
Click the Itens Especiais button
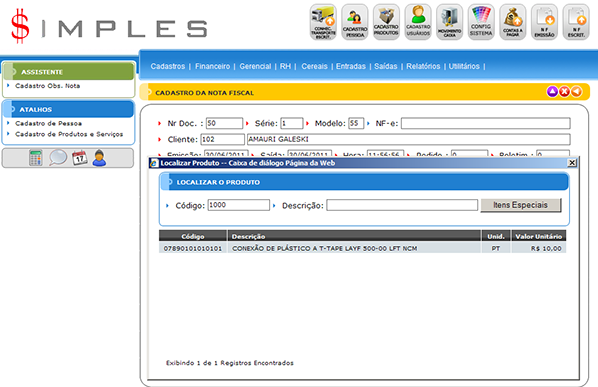click(x=521, y=205)
